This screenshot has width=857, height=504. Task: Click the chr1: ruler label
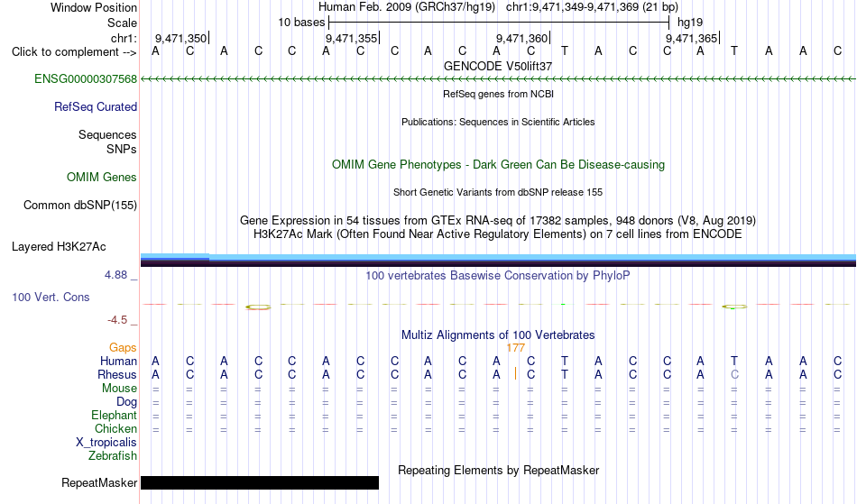tap(124, 38)
